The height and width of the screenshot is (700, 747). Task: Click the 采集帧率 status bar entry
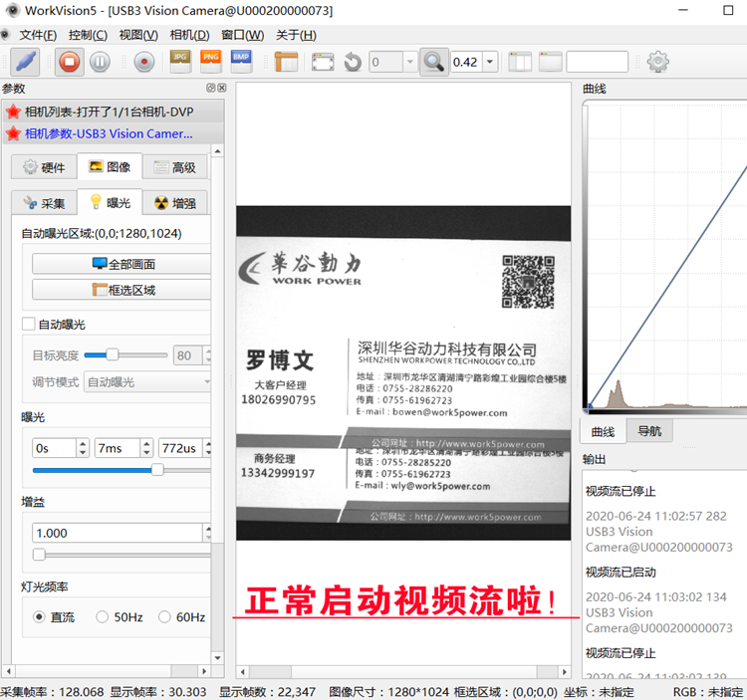coord(52,691)
